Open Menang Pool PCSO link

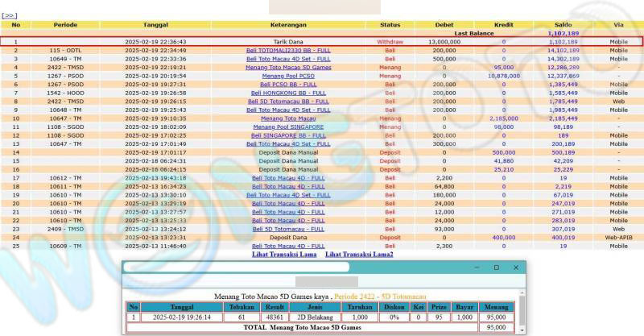287,76
